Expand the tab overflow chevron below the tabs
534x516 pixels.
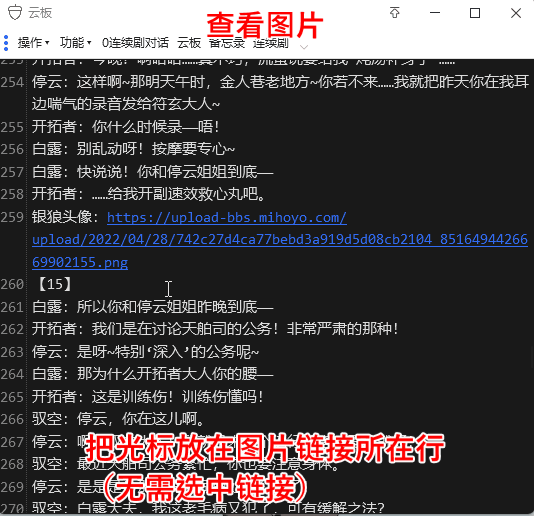click(304, 47)
